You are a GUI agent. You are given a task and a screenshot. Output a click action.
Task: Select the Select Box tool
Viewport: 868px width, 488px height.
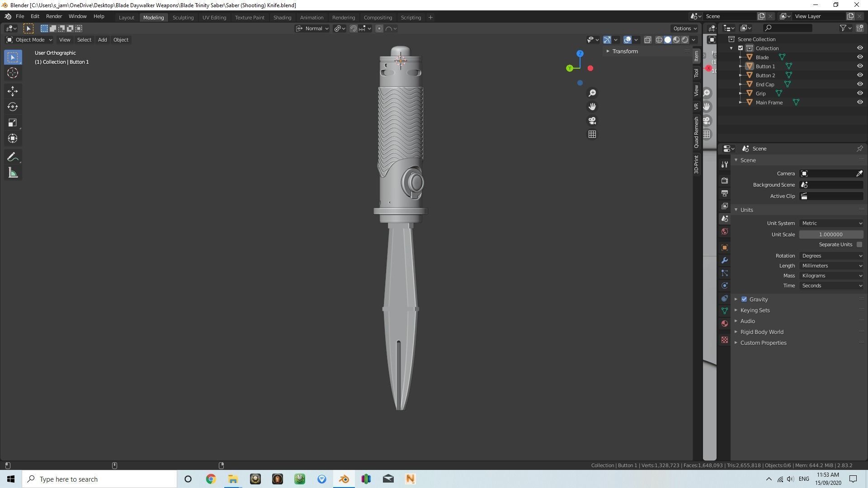pos(13,57)
